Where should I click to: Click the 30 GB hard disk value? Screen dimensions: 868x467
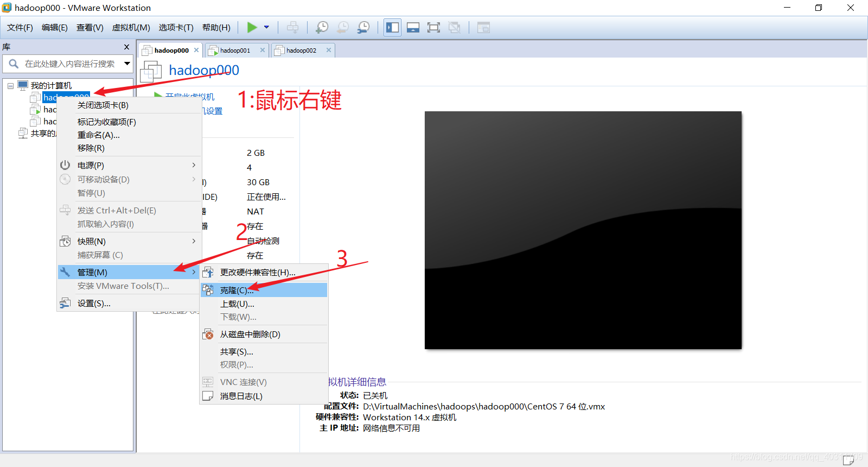pos(258,182)
